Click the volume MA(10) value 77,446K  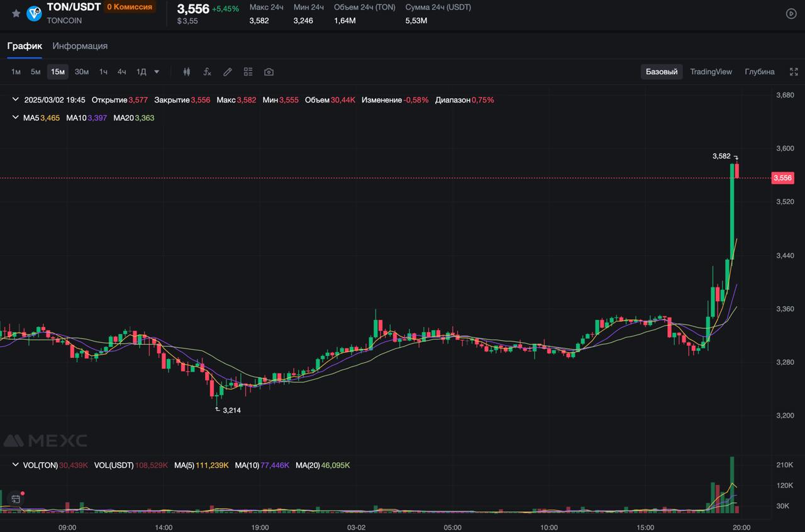[275, 465]
